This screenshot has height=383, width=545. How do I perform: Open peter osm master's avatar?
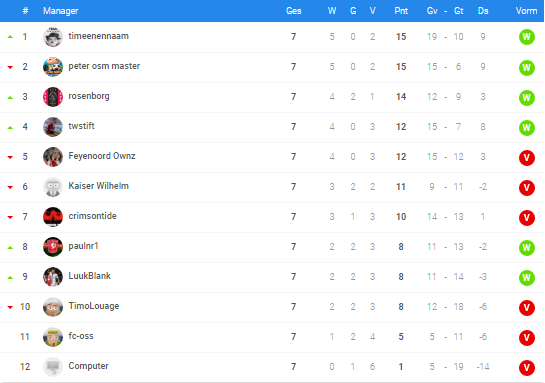pyautogui.click(x=53, y=67)
